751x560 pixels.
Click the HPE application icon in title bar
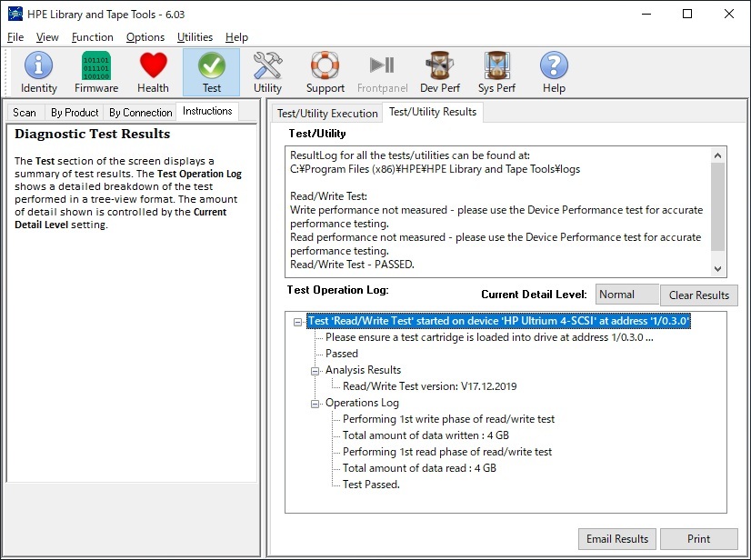pyautogui.click(x=15, y=14)
